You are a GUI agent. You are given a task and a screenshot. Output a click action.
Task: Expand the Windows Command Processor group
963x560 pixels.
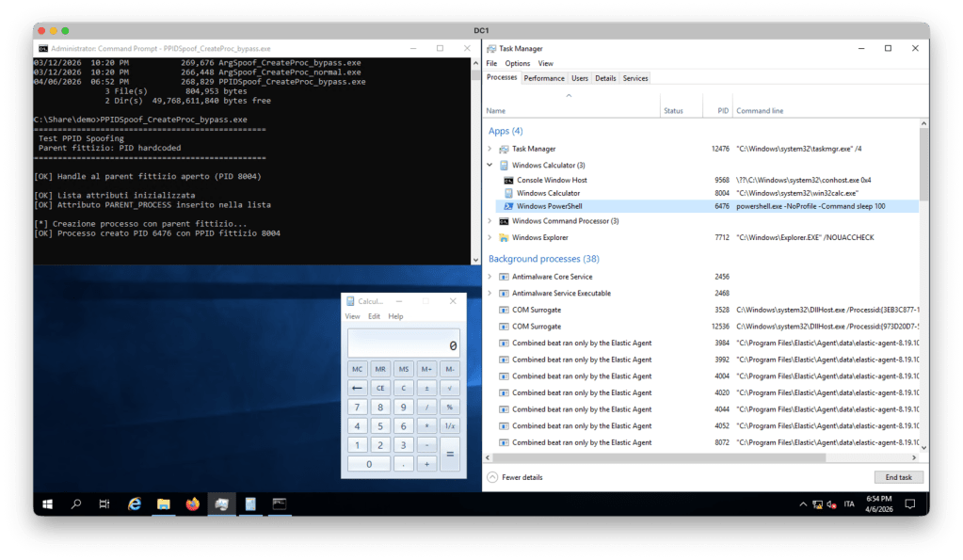pyautogui.click(x=490, y=221)
